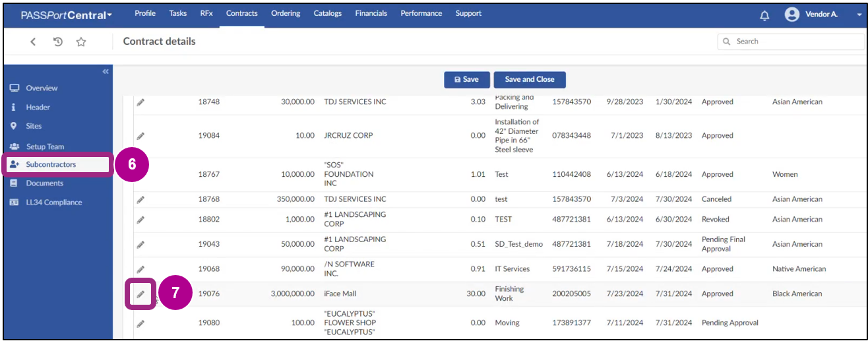Open the recent history clock icon
Screen dimensions: 868x341
point(58,42)
